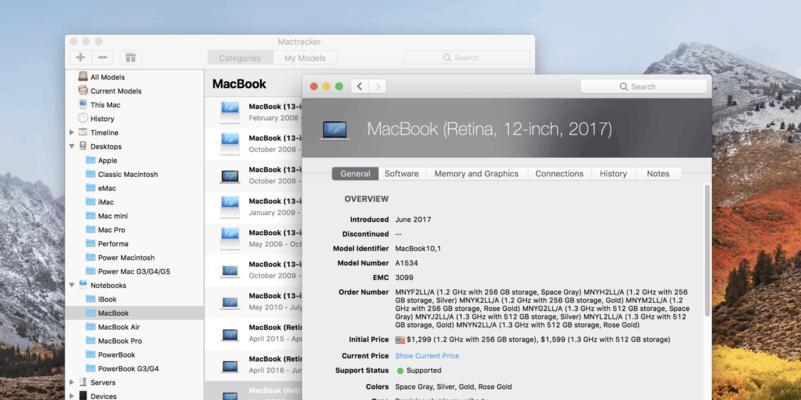Open the Mac Pro folder

point(111,230)
